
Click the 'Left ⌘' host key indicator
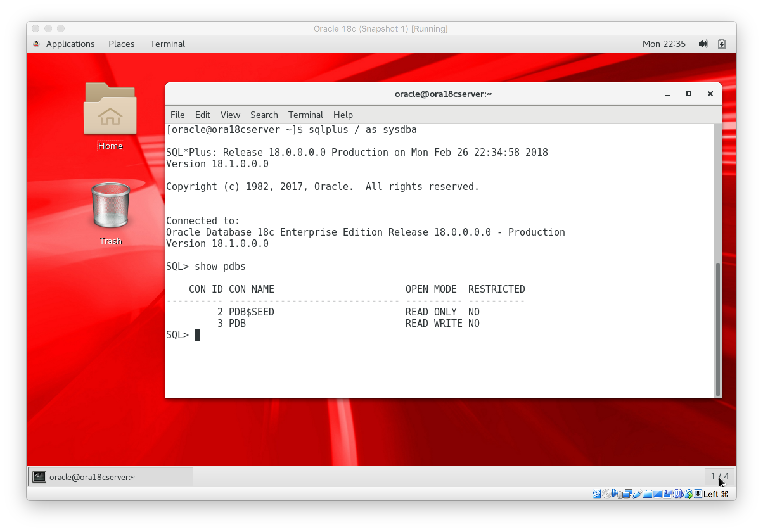[716, 494]
